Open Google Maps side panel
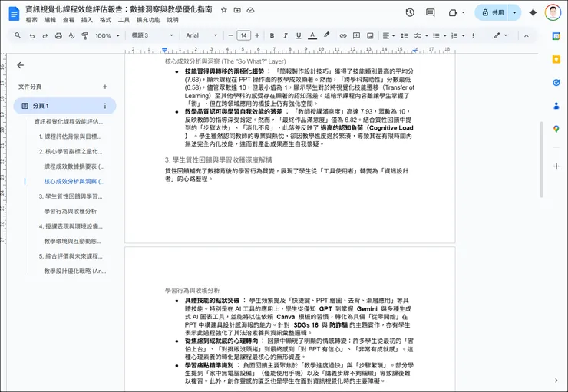The height and width of the screenshot is (392, 568). click(x=556, y=129)
